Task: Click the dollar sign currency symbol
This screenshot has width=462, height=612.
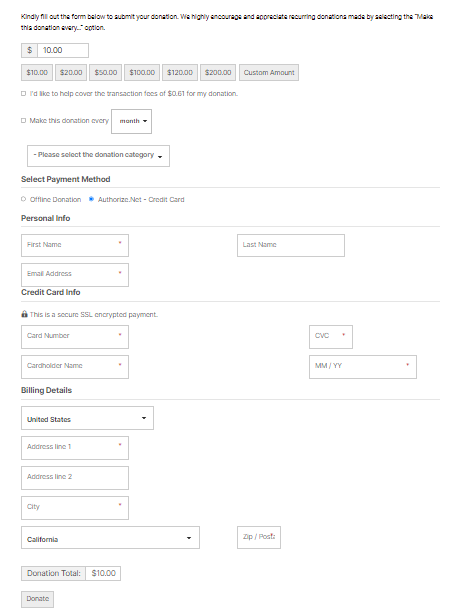Action: coord(29,50)
